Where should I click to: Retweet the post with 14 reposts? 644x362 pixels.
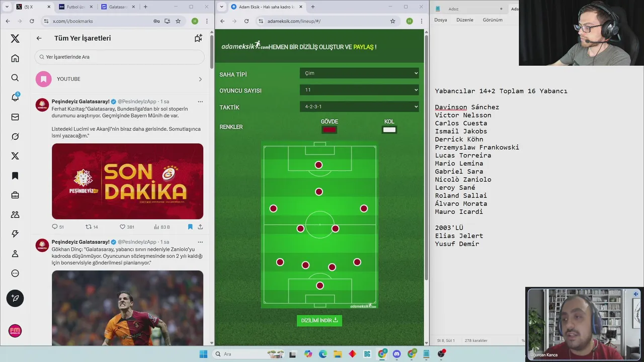click(x=89, y=227)
